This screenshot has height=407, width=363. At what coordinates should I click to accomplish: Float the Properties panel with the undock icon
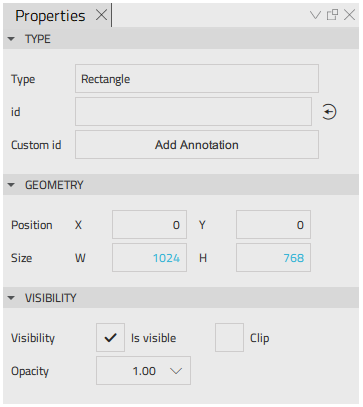tap(332, 15)
